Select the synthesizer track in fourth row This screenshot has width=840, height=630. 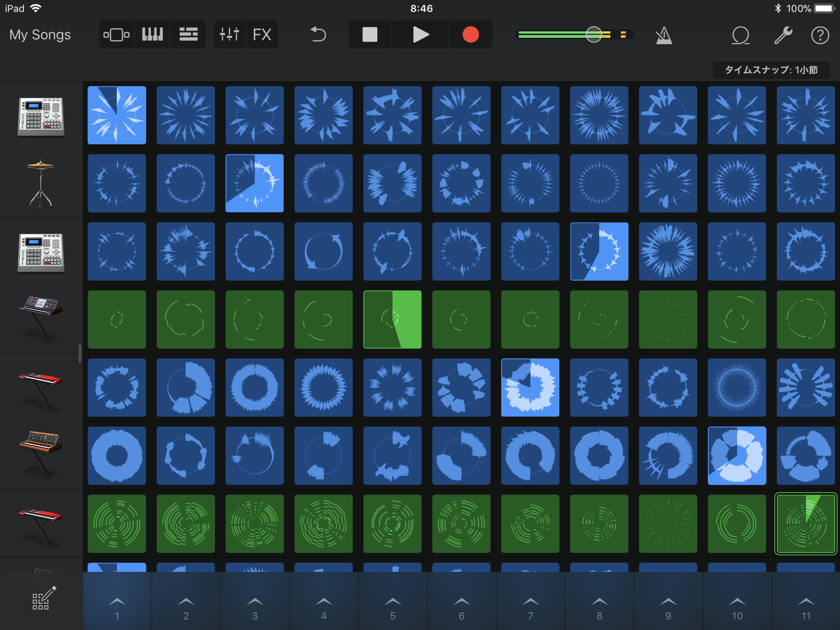coord(41,320)
